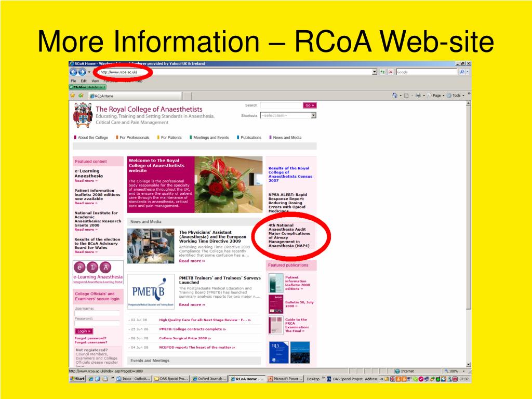The width and height of the screenshot is (532, 399).
Task: Stop page loading with the red X icon
Action: click(x=391, y=72)
